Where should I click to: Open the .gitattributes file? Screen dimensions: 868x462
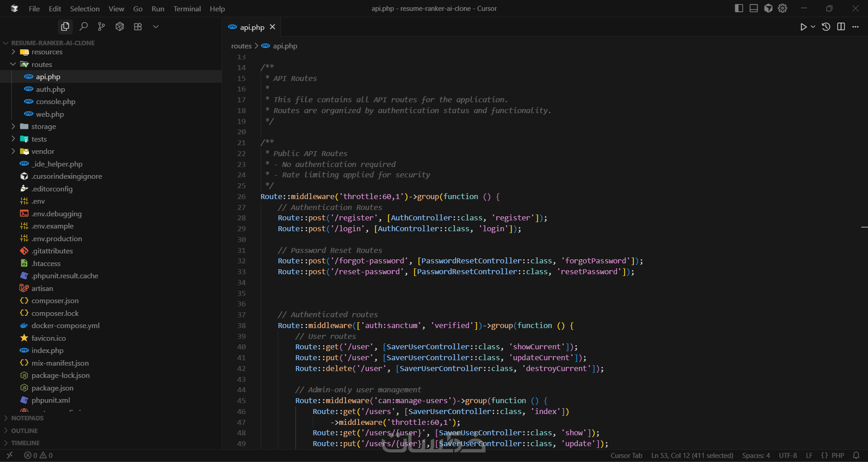click(x=52, y=251)
